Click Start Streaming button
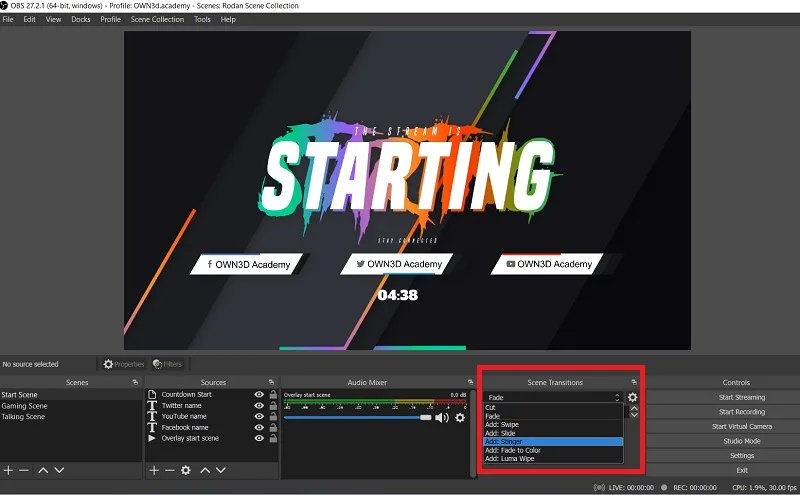 [x=742, y=397]
